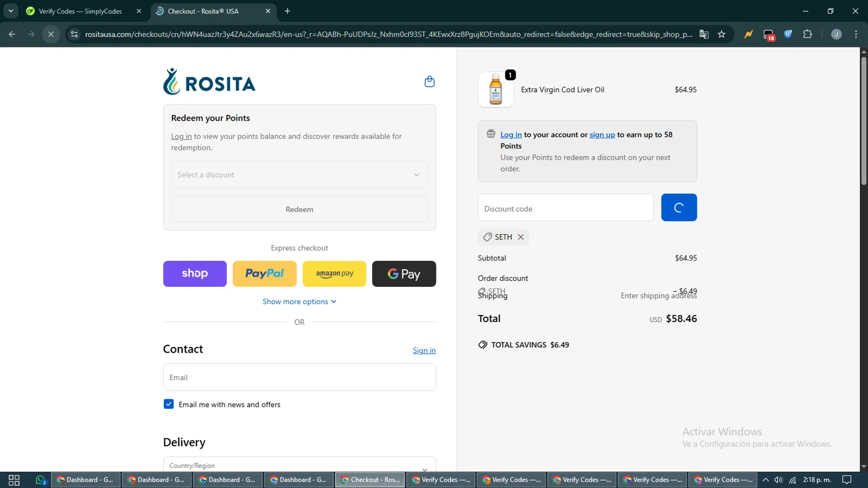Viewport: 868px width, 488px height.
Task: Open Windows Task View
Action: point(14,480)
